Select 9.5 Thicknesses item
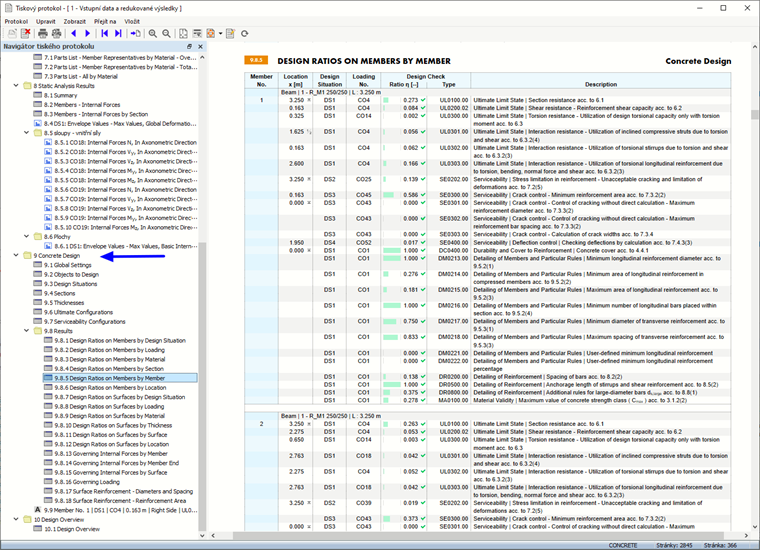This screenshot has height=550, width=760. pos(64,303)
